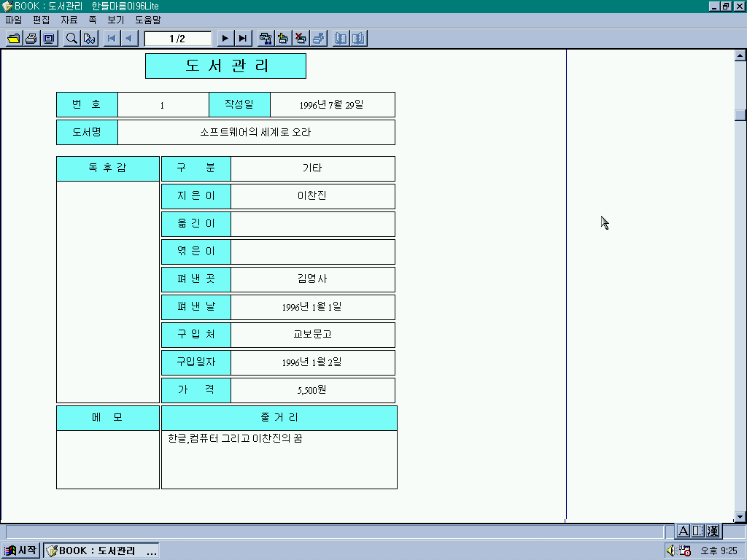Open the 쪽 menu
Screen dimensions: 747x560
(x=93, y=20)
